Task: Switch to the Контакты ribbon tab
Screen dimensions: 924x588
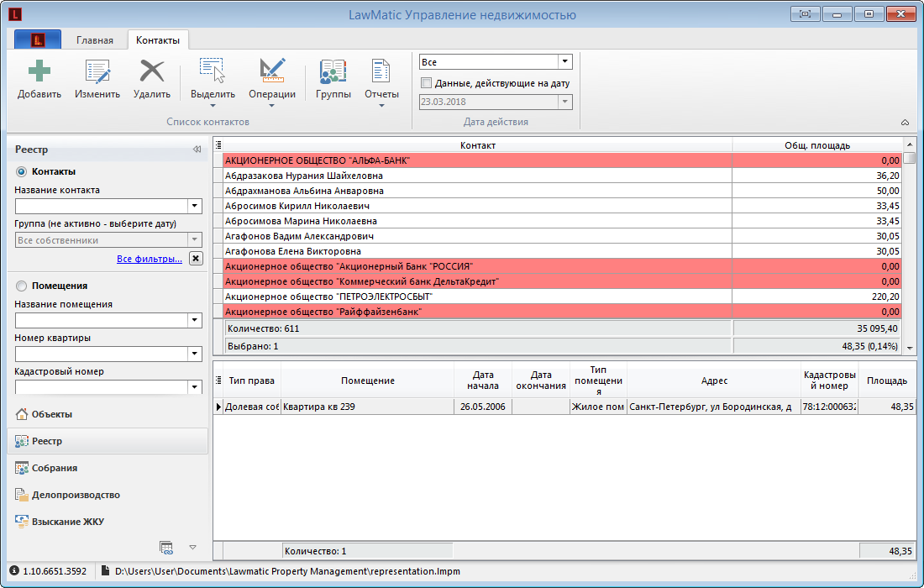Action: tap(158, 40)
